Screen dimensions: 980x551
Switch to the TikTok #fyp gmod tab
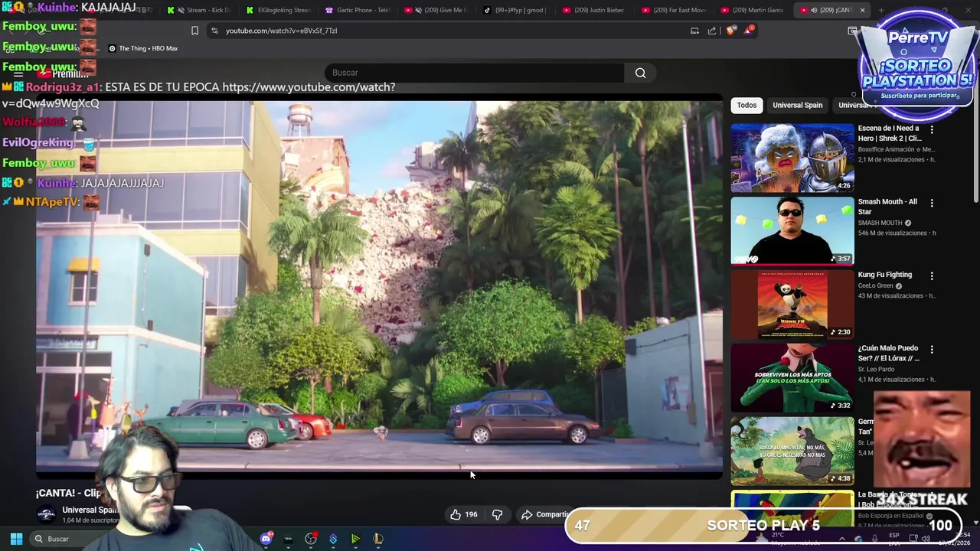pos(516,10)
